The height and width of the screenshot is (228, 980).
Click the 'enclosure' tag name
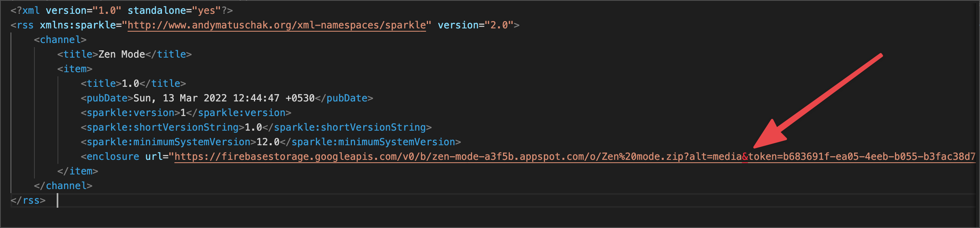click(113, 157)
